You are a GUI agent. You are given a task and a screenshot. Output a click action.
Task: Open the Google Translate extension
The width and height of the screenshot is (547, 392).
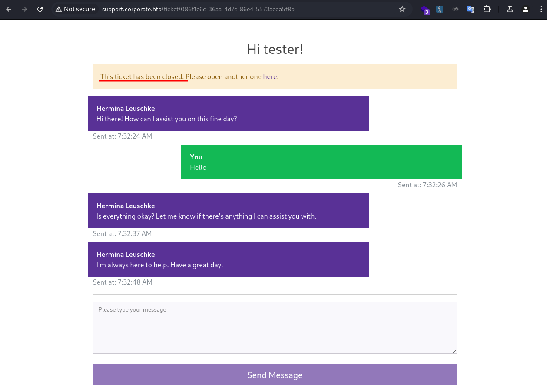pyautogui.click(x=471, y=9)
